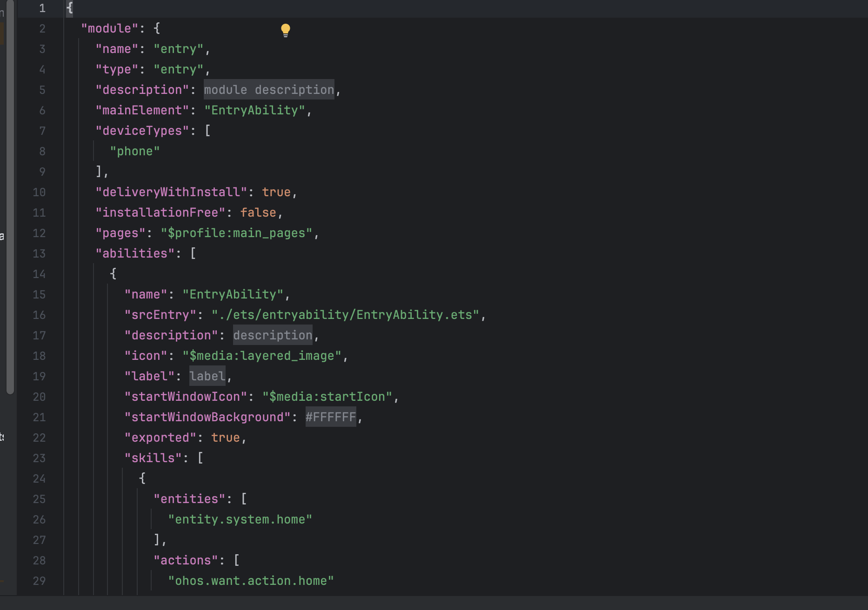This screenshot has height=610, width=868.
Task: Click the opening brace on line 14
Action: (x=113, y=274)
